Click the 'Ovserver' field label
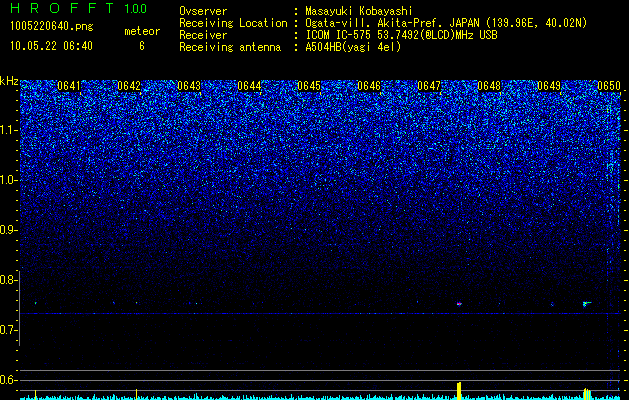The width and height of the screenshot is (629, 400). coord(203,11)
